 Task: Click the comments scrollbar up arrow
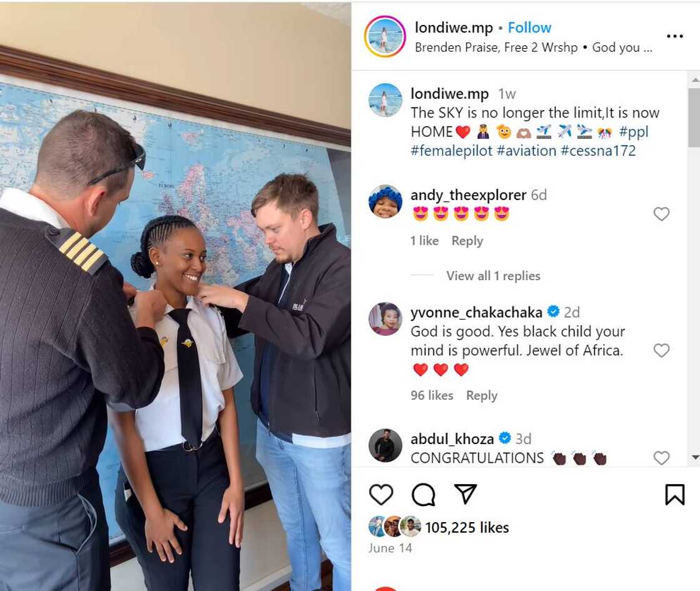pyautogui.click(x=695, y=79)
